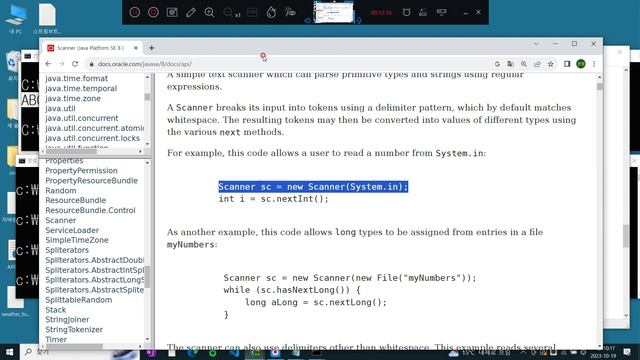Bookmark this page with the star
Viewport: 640px width, 360px height.
pos(551,64)
